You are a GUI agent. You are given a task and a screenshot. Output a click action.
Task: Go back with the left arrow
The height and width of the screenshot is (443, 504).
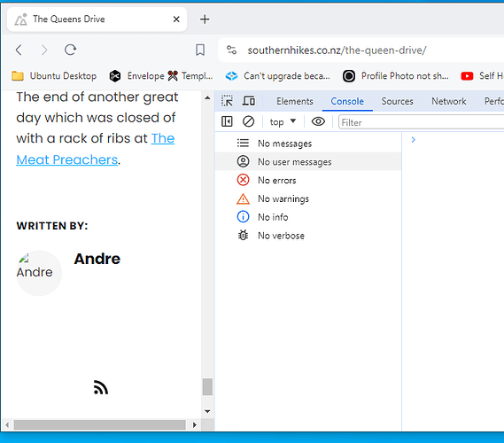point(19,50)
